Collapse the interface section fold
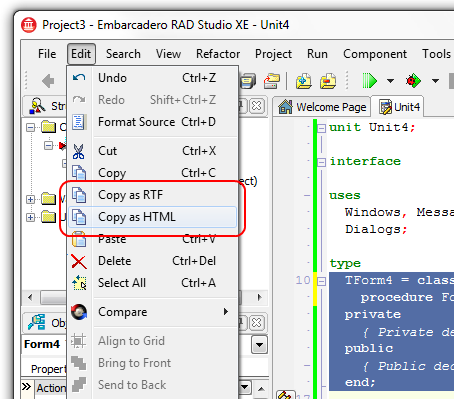Screen dimensions: 454x399 coord(321,162)
